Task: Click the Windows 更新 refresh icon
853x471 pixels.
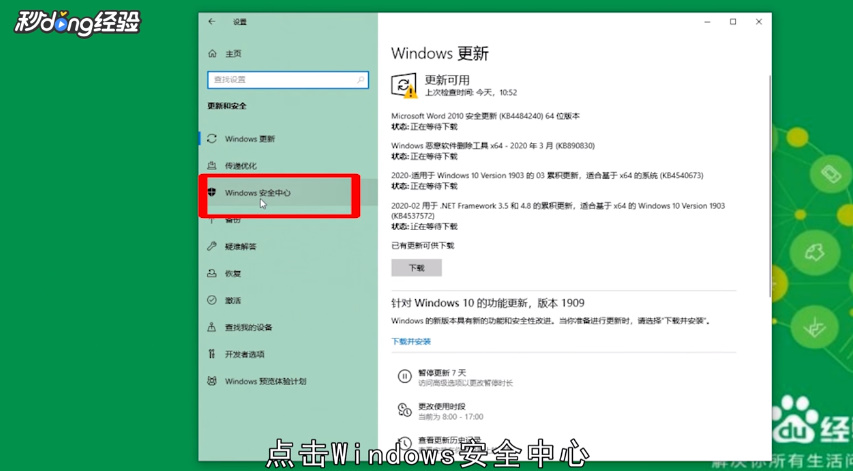Action: (x=212, y=139)
